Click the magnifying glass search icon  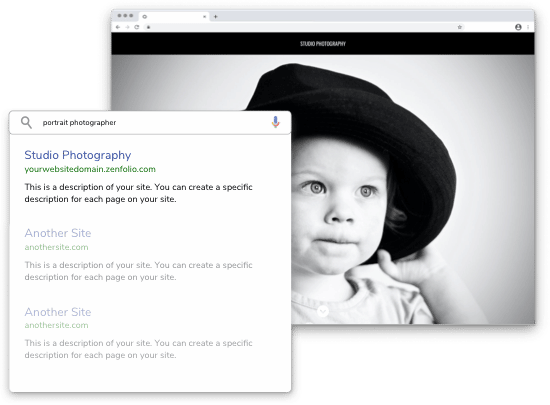26,122
